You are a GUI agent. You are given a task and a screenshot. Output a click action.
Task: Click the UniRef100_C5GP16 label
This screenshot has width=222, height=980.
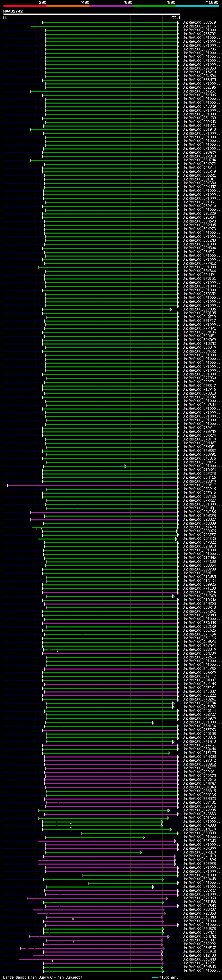(x=199, y=489)
